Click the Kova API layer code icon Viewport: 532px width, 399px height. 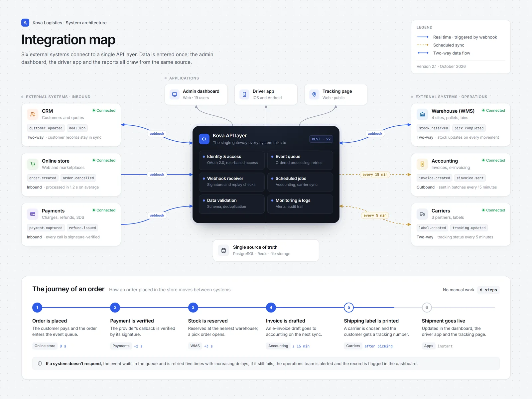tap(204, 139)
